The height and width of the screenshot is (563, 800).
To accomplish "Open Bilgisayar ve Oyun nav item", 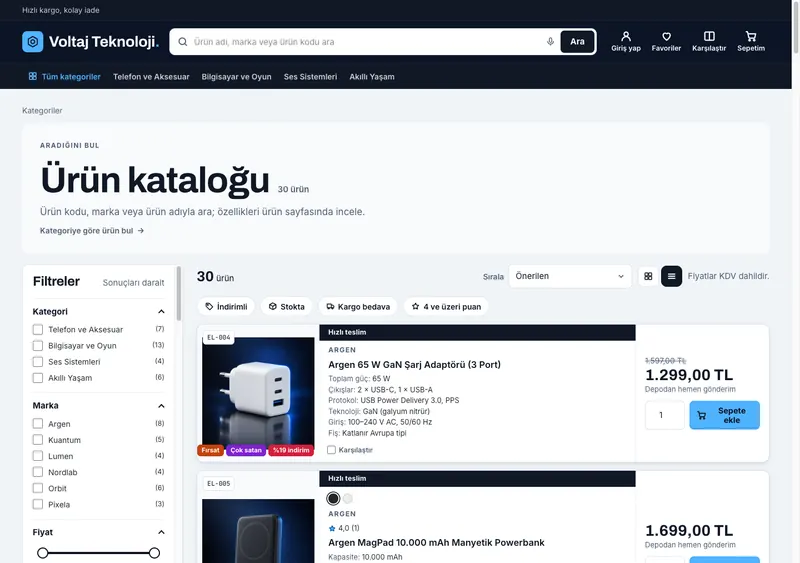I will (236, 77).
